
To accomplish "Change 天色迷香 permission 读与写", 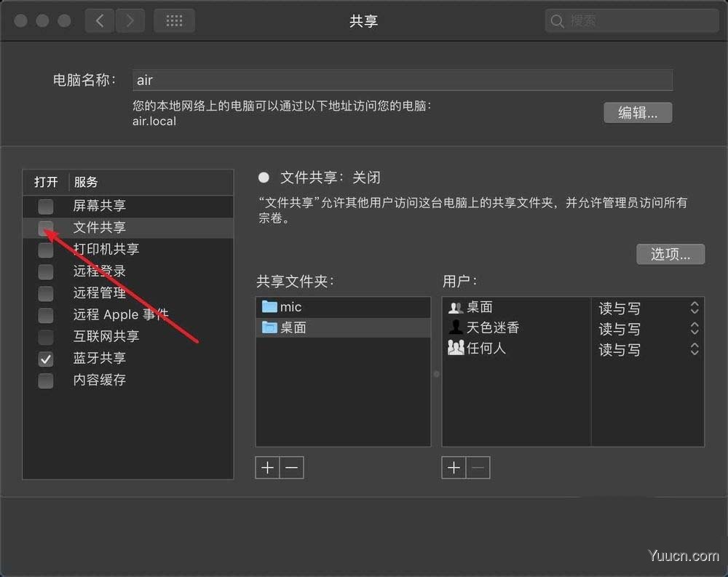I will click(x=620, y=329).
